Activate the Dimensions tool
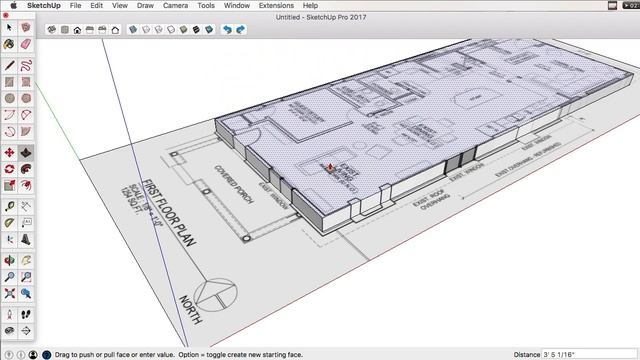Image resolution: width=640 pixels, height=360 pixels. point(26,207)
